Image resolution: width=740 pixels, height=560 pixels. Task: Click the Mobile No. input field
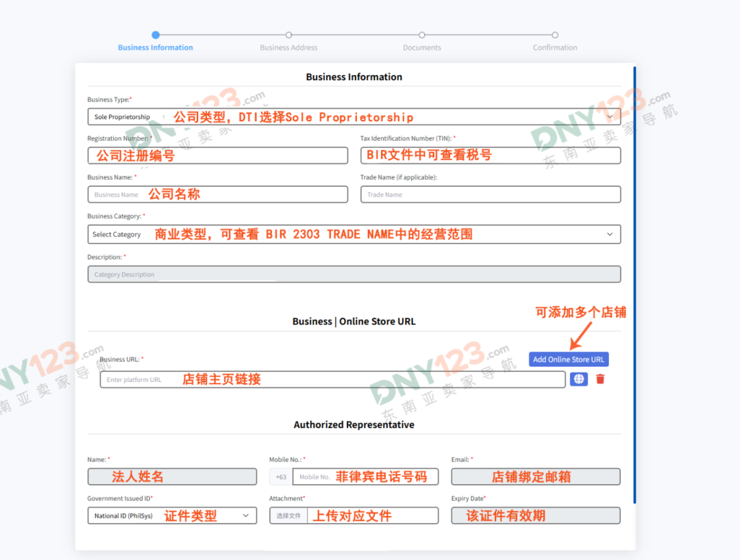[x=365, y=476]
